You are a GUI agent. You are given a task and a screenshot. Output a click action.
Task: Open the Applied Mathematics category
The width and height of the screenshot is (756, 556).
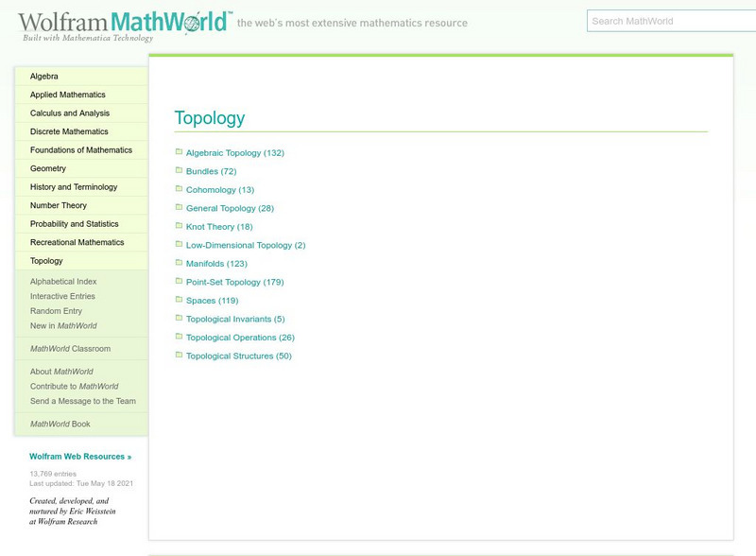pos(81,95)
